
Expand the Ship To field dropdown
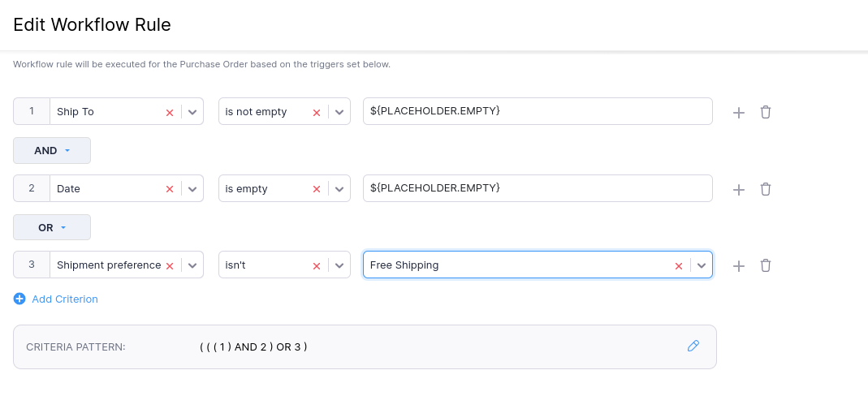(x=192, y=112)
